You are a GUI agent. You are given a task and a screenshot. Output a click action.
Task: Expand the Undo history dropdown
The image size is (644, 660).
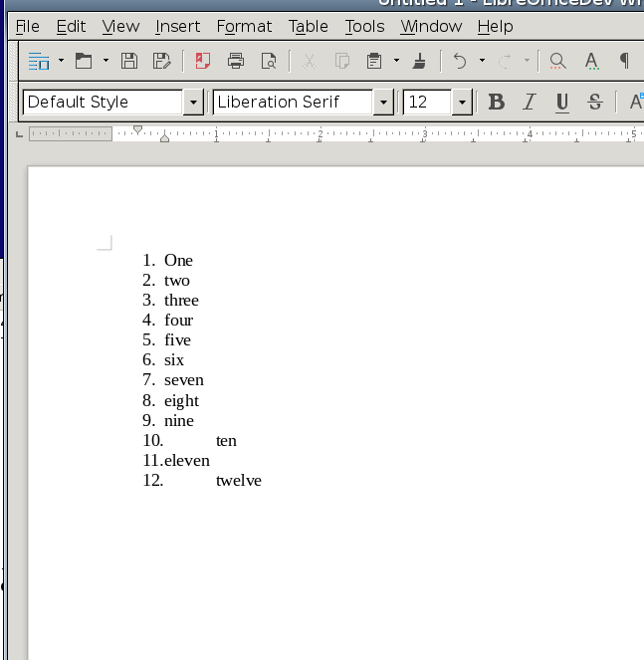click(x=482, y=61)
